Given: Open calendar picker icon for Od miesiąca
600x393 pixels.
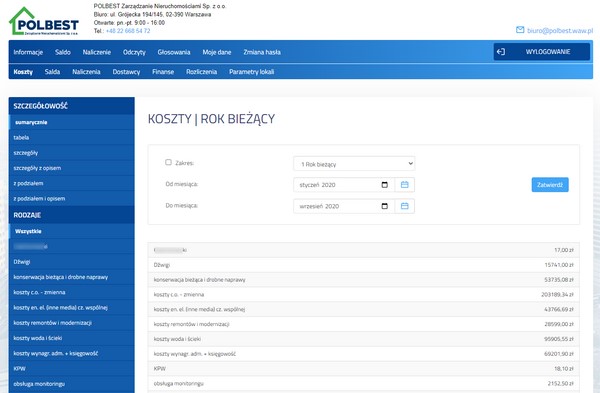Looking at the screenshot, I should [x=404, y=185].
